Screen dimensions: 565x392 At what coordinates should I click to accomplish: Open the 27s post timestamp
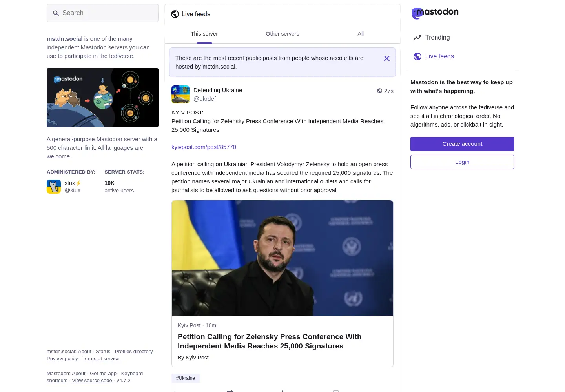[389, 91]
